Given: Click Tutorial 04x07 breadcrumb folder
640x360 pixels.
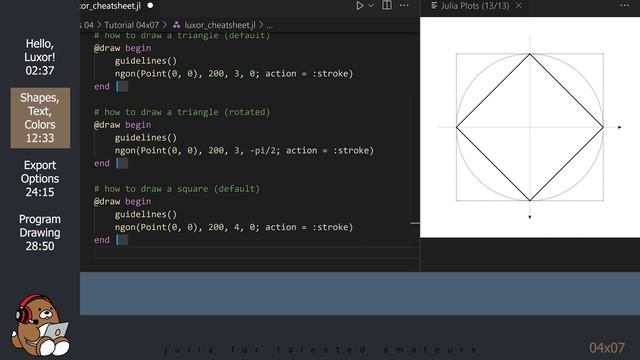Looking at the screenshot, I should [131, 25].
